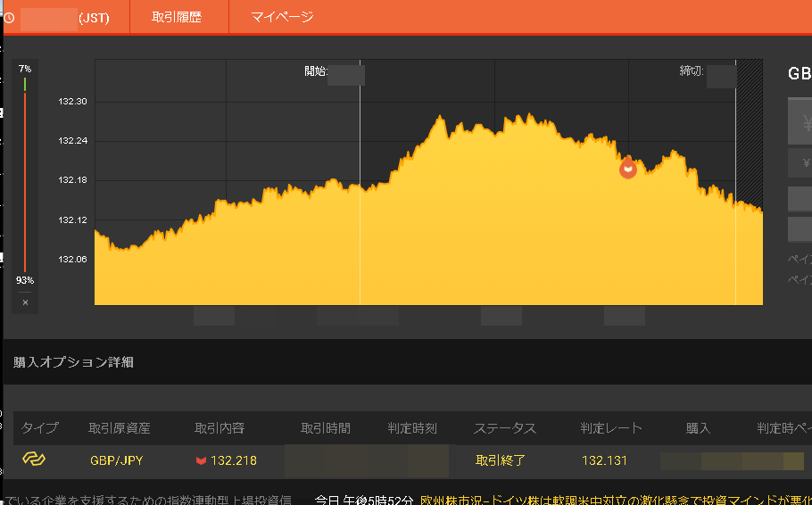Click the 132.24 price axis label

pos(72,141)
